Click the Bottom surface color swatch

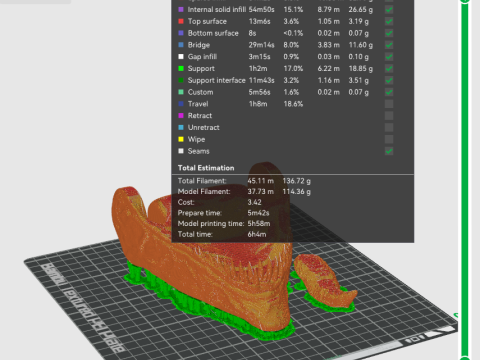pos(181,33)
